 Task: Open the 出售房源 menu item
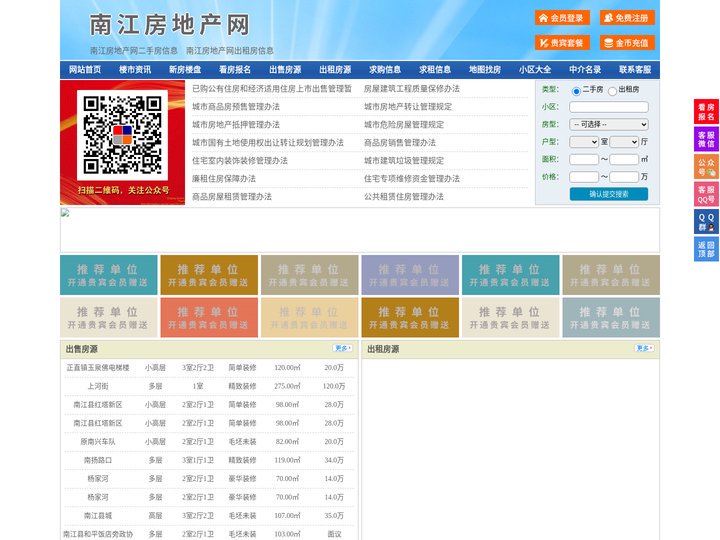(x=285, y=70)
